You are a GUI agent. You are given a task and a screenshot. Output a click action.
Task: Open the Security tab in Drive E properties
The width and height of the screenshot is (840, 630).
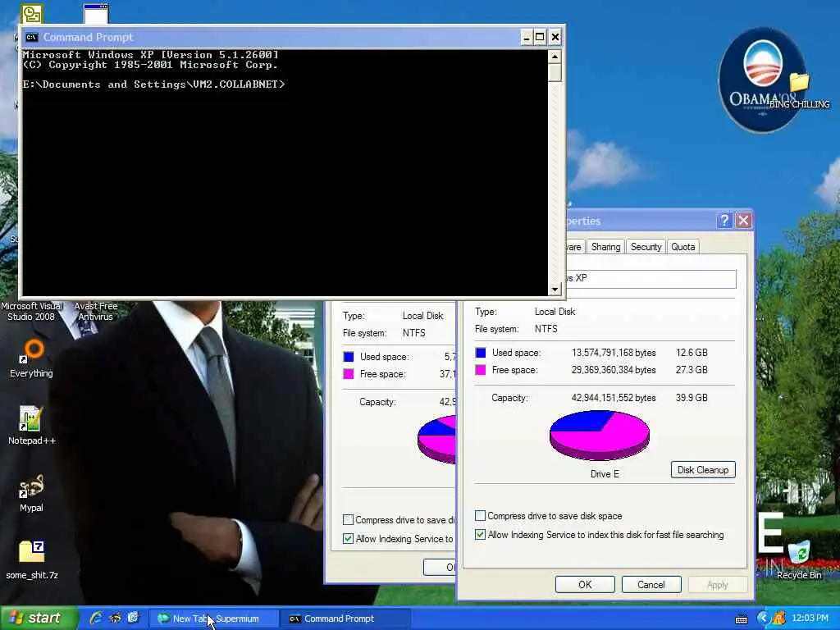(x=646, y=246)
